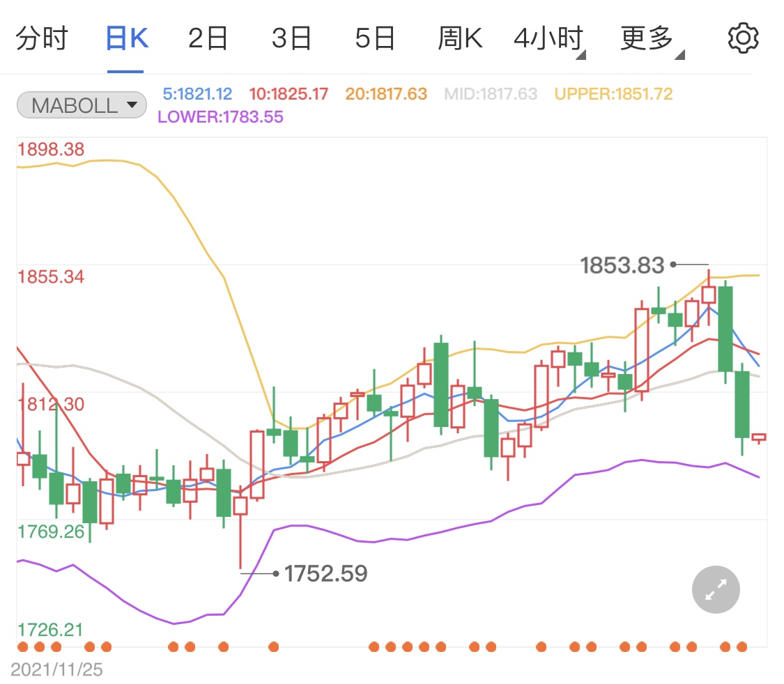
Task: Switch to 3日 chart tab
Action: pyautogui.click(x=291, y=38)
